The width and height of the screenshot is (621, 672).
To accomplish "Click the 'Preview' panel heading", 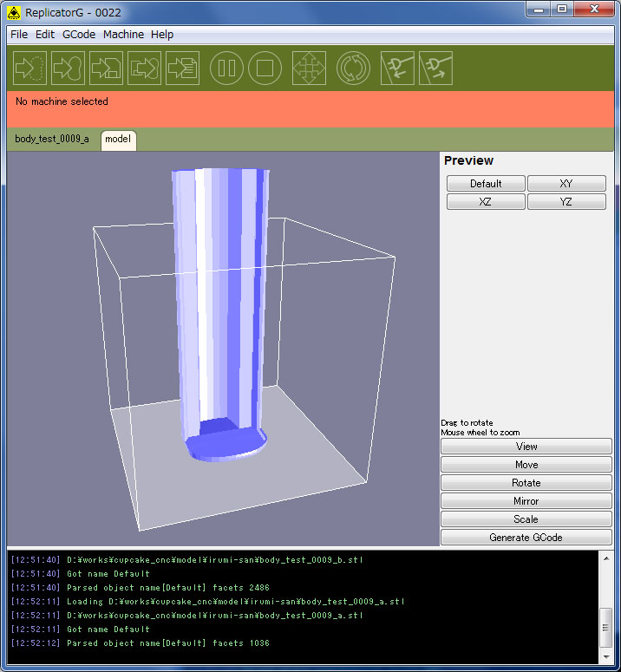I will 468,160.
